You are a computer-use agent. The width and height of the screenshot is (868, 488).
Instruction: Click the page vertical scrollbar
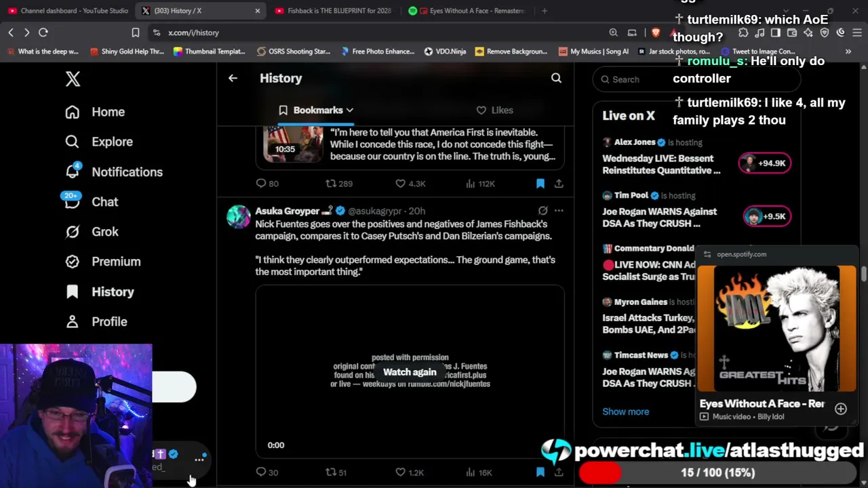coord(863,274)
